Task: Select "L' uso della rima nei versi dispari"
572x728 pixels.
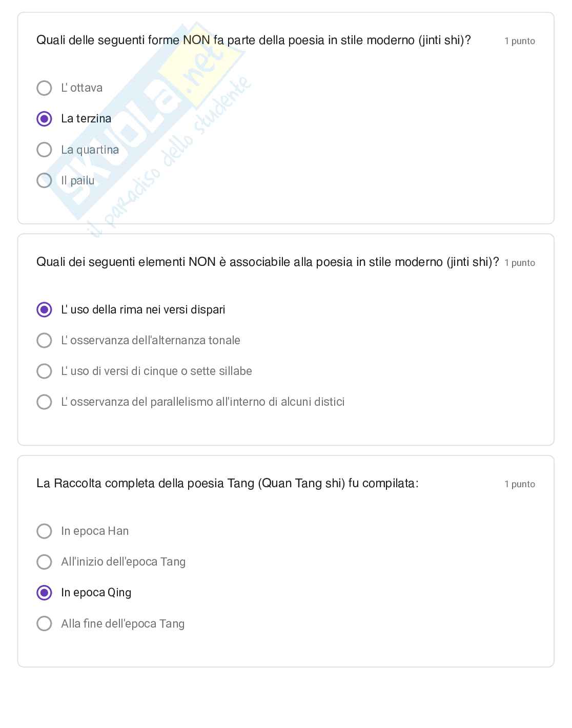Action: pyautogui.click(x=45, y=309)
